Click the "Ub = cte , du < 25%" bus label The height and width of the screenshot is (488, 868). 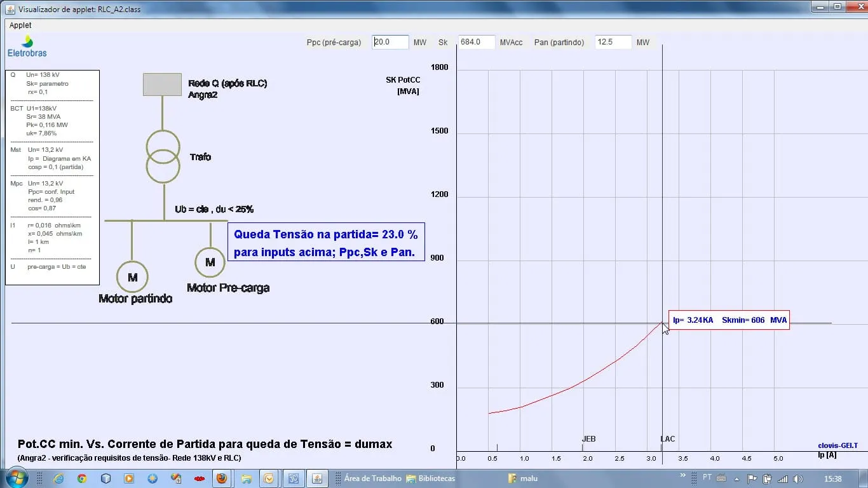coord(214,209)
